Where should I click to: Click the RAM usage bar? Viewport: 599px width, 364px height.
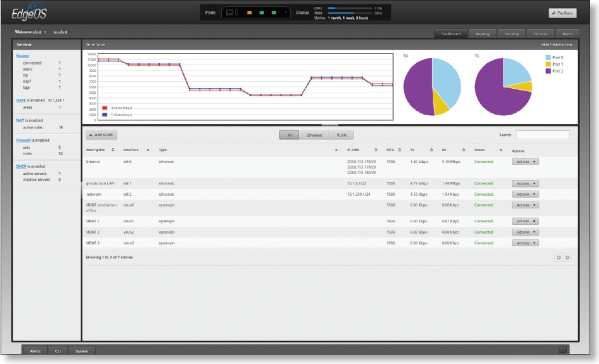pyautogui.click(x=350, y=13)
